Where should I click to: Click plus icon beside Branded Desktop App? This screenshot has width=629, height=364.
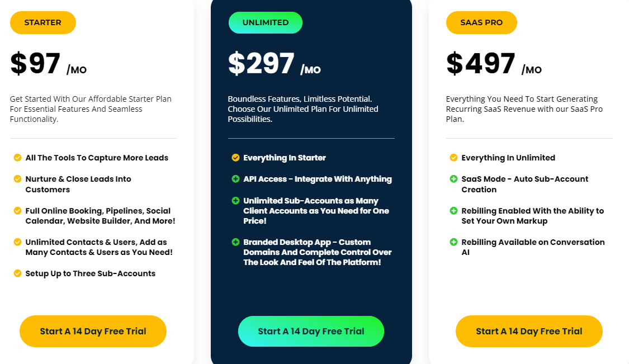tap(235, 242)
